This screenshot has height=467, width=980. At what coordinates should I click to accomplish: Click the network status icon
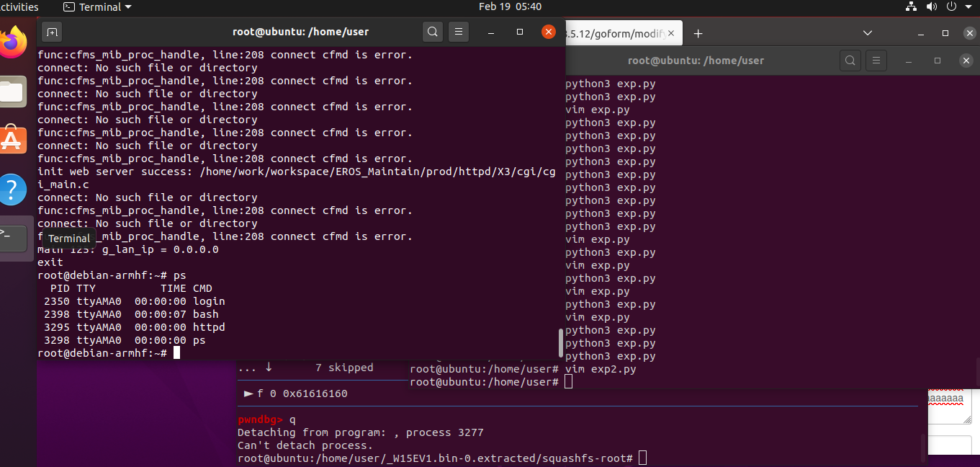click(911, 6)
